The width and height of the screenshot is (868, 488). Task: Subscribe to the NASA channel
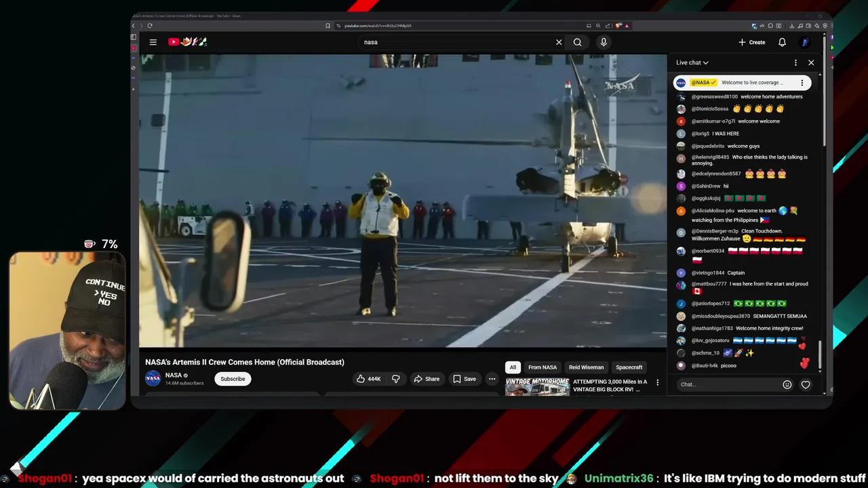point(233,379)
